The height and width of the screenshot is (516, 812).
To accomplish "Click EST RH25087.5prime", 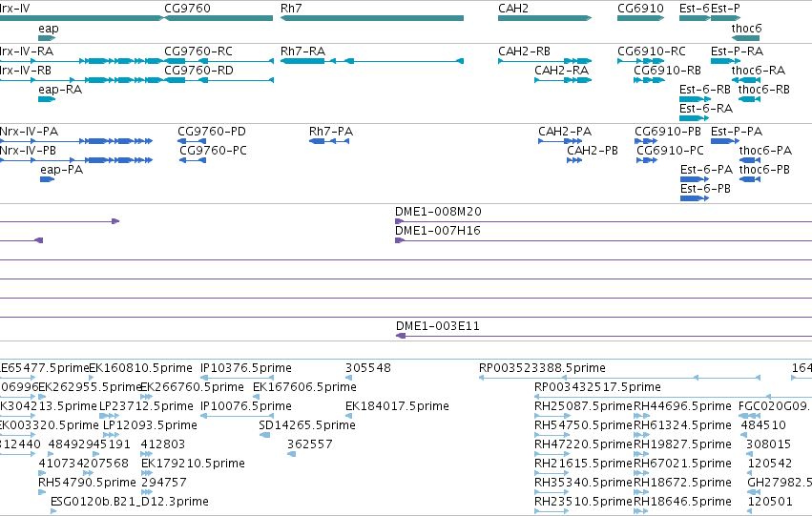I will click(x=552, y=416).
